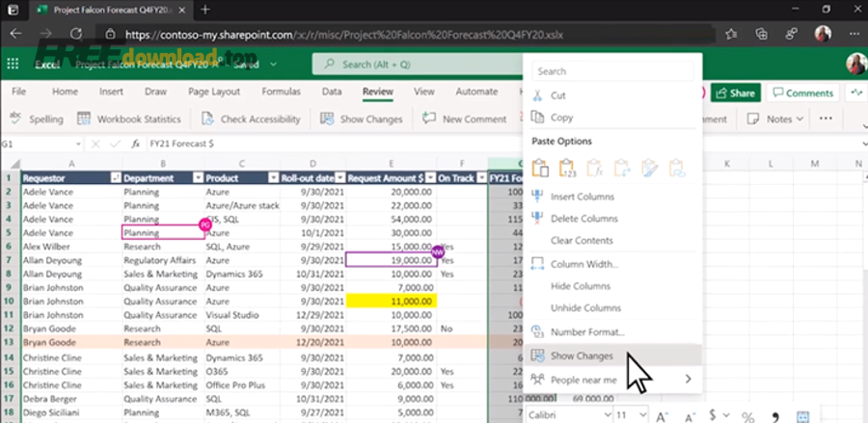Select Show Changes in context menu

[x=612, y=356]
